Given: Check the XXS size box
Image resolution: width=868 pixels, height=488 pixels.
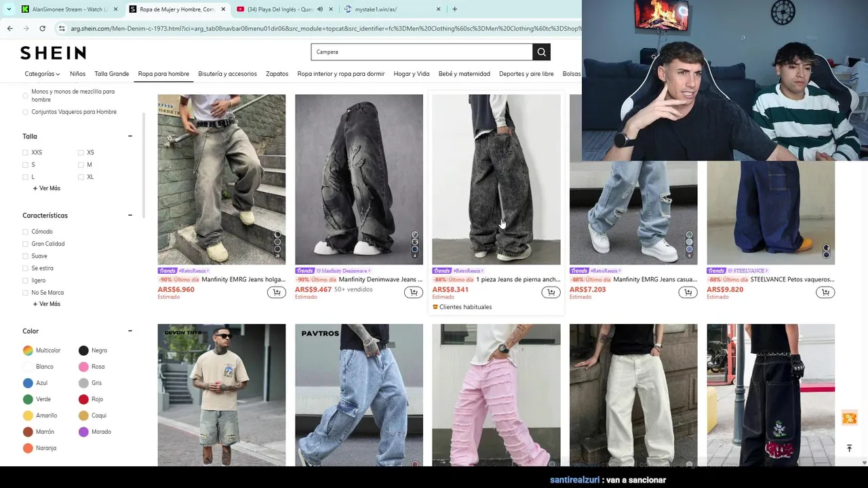Looking at the screenshot, I should [x=26, y=152].
